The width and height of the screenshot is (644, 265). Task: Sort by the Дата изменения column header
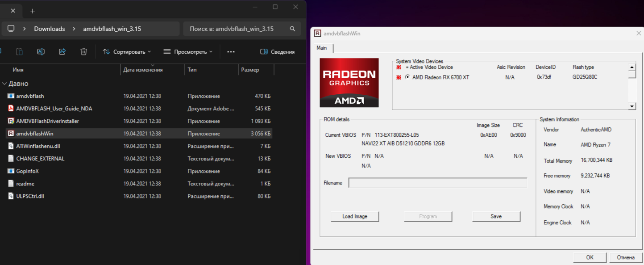pos(143,70)
